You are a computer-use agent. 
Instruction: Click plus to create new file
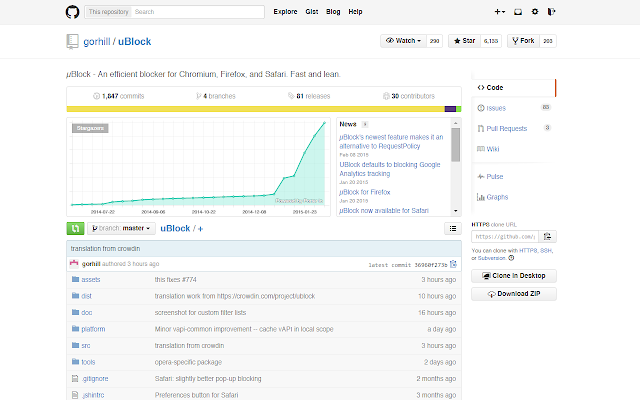tap(200, 229)
